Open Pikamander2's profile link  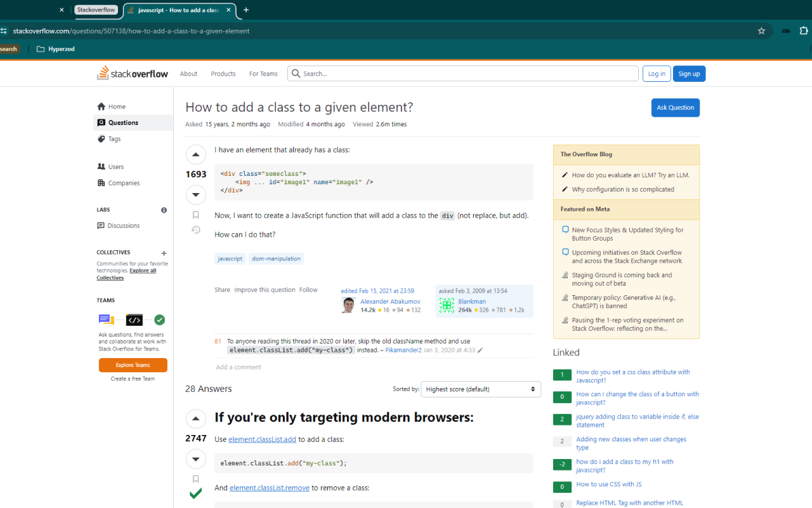[x=403, y=350]
